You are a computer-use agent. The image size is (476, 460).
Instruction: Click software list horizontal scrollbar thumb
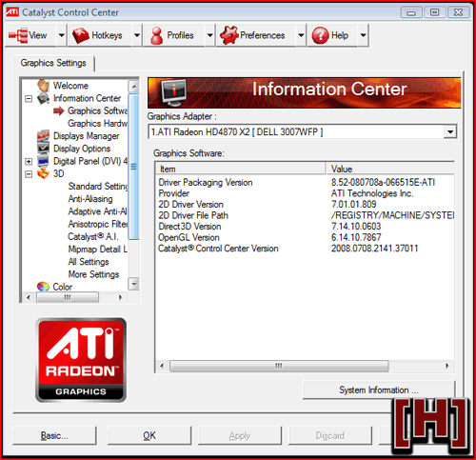point(279,366)
